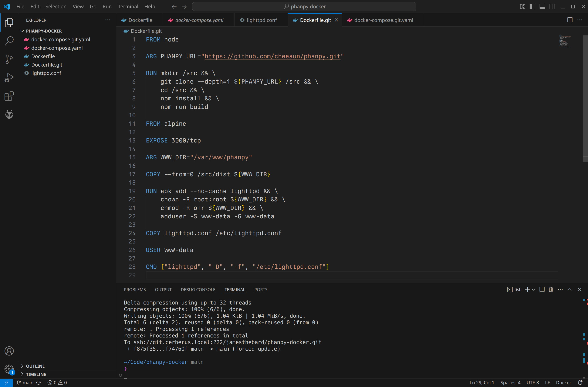Go back with the left arrow
588x387 pixels.
pyautogui.click(x=174, y=7)
